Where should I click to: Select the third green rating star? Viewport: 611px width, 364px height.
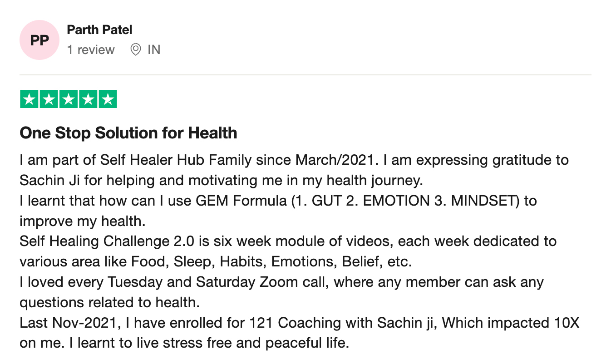pyautogui.click(x=69, y=99)
